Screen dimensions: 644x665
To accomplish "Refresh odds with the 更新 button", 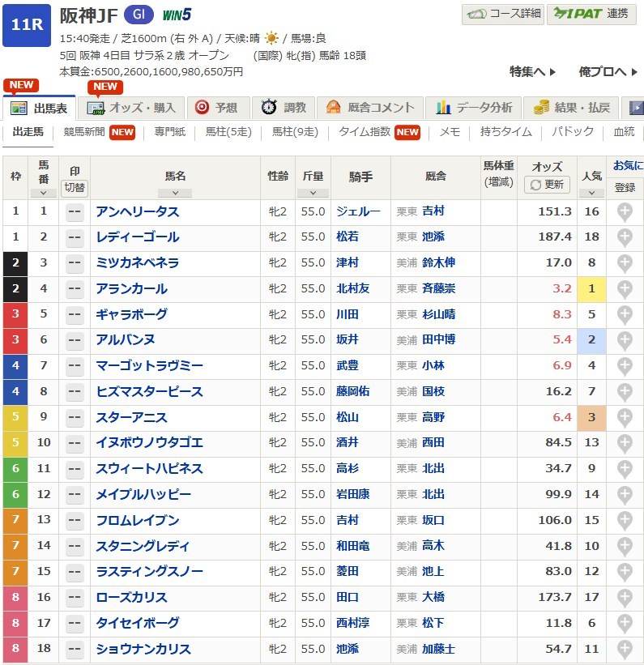I will click(547, 185).
